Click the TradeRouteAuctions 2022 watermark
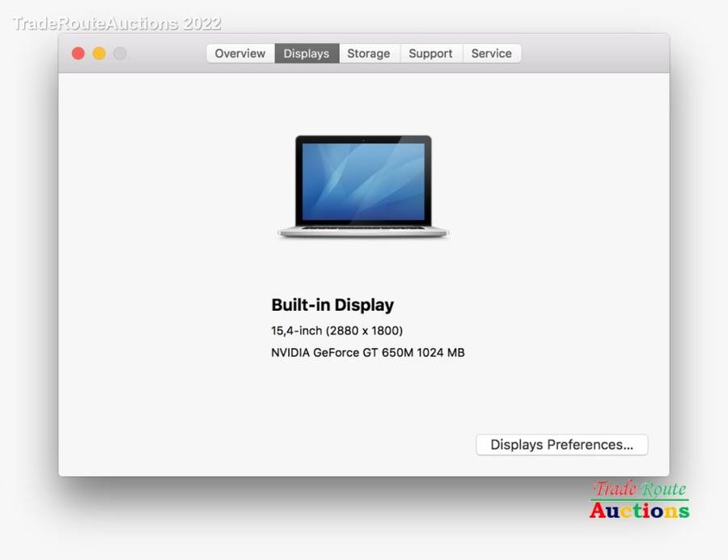The height and width of the screenshot is (560, 728). pos(116,23)
